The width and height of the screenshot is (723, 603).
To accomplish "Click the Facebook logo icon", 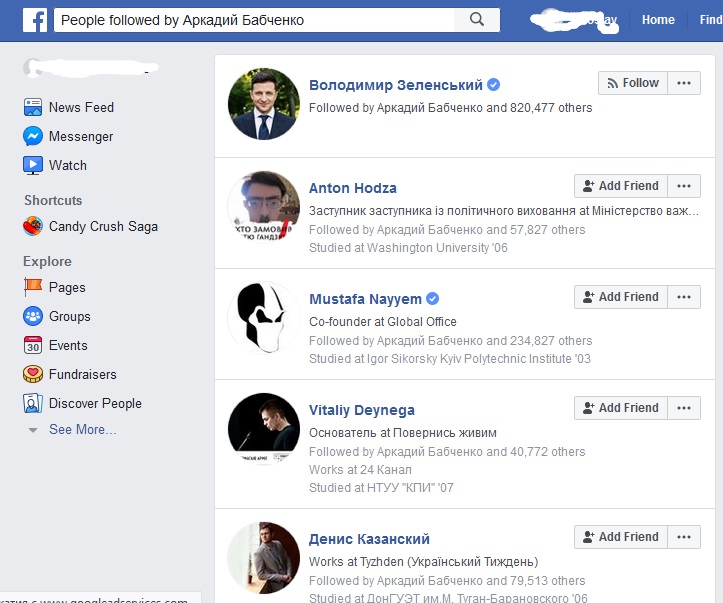I will click(36, 20).
